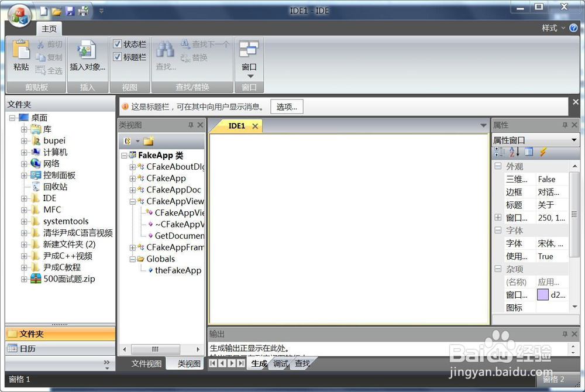Click Save icon in quick access toolbar
The width and height of the screenshot is (585, 392).
pyautogui.click(x=69, y=11)
